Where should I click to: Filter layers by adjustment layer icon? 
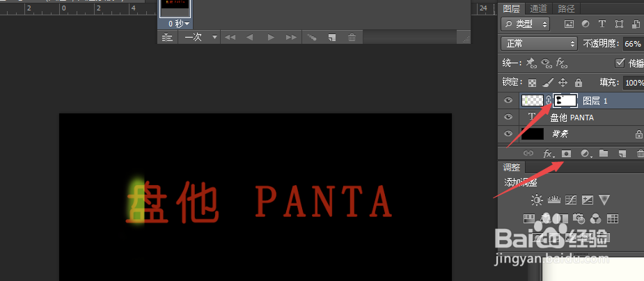coord(586,24)
